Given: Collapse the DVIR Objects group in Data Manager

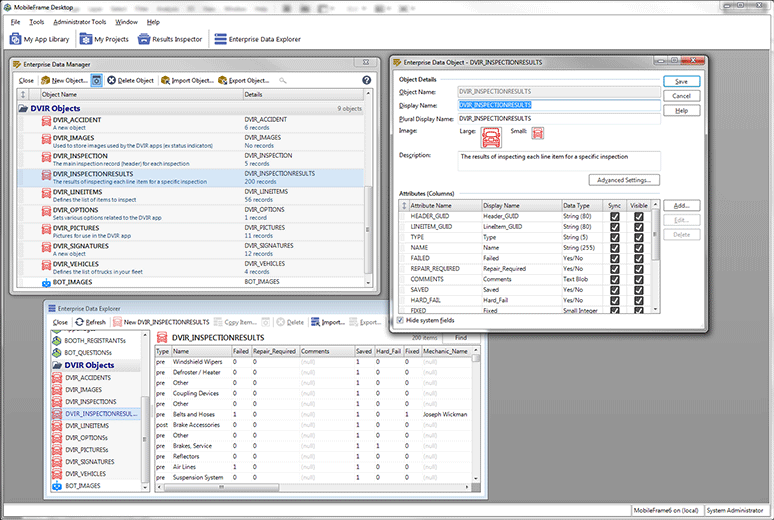Looking at the screenshot, I should 23,108.
